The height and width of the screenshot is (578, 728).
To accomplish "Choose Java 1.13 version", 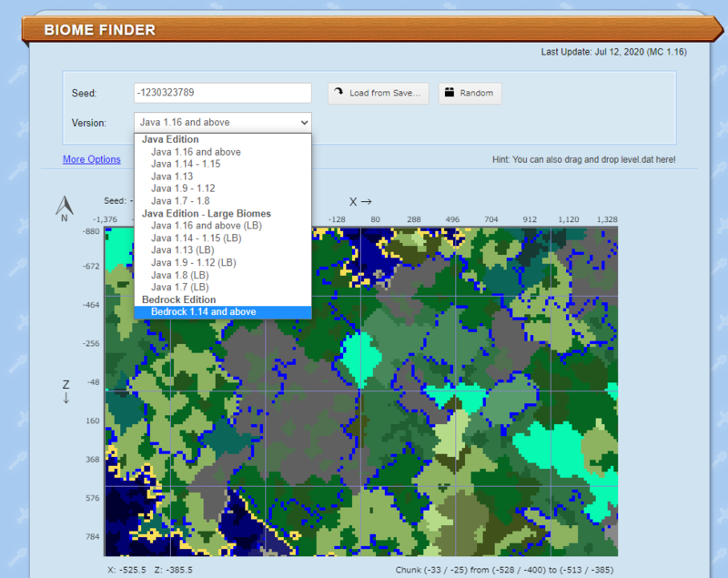I will (223, 177).
